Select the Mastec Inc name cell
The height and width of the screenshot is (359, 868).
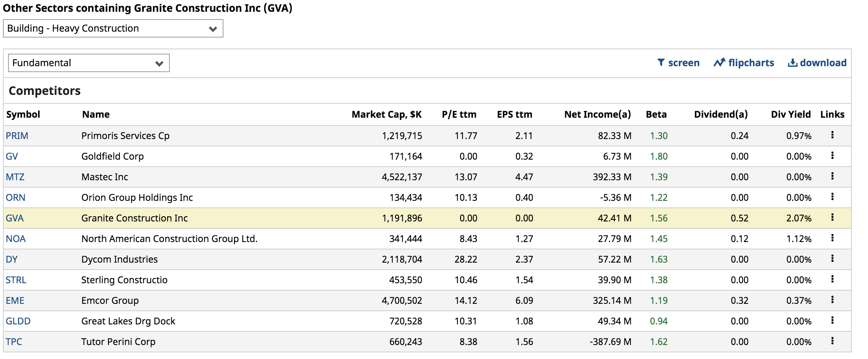click(105, 177)
